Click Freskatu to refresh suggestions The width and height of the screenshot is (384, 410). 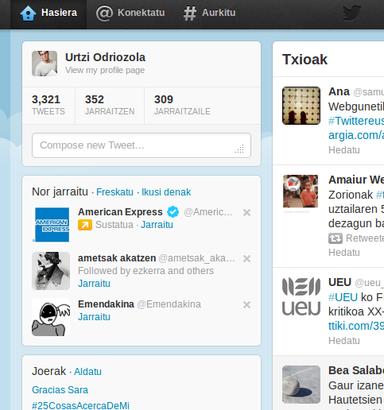click(115, 192)
